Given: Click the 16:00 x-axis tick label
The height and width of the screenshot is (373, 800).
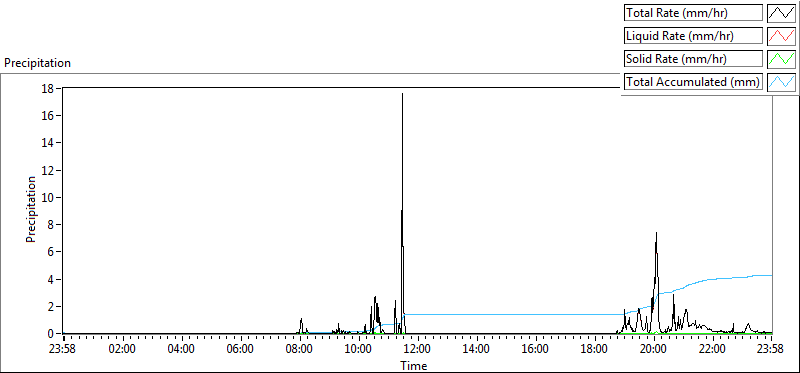Looking at the screenshot, I should (536, 350).
